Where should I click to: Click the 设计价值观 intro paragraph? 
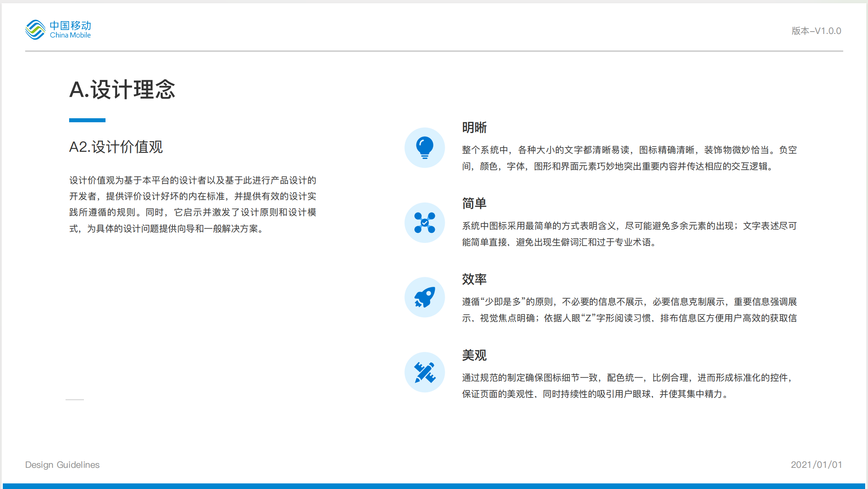tap(193, 204)
